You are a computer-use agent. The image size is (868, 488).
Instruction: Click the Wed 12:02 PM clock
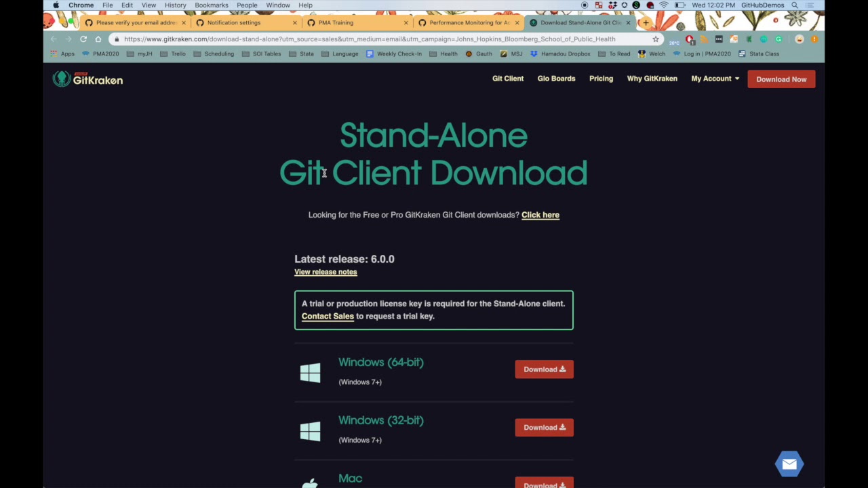(713, 5)
